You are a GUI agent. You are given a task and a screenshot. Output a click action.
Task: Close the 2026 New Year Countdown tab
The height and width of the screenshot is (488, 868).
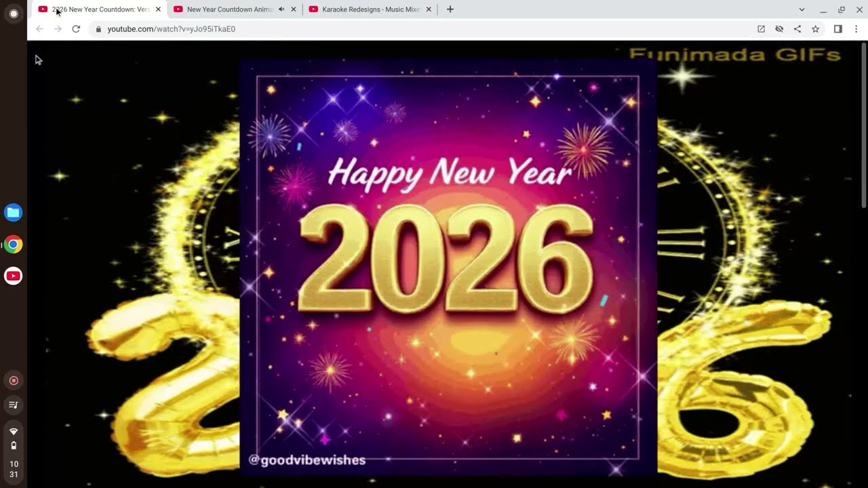[158, 9]
